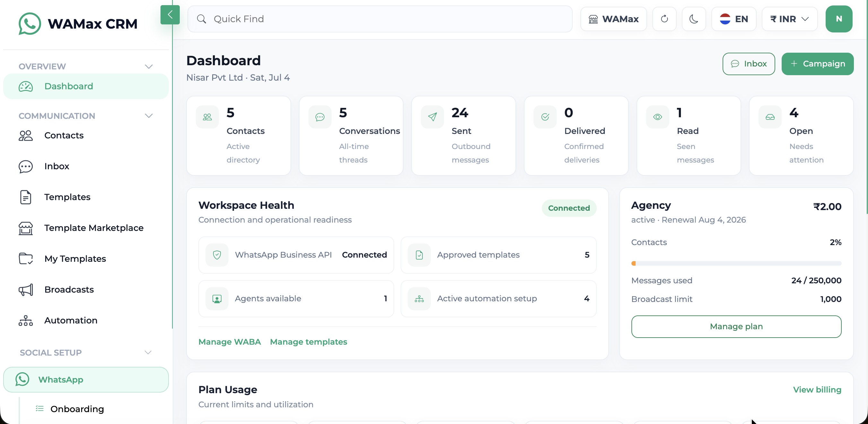This screenshot has height=424, width=868.
Task: Collapse the Social Setup section
Action: (x=148, y=352)
